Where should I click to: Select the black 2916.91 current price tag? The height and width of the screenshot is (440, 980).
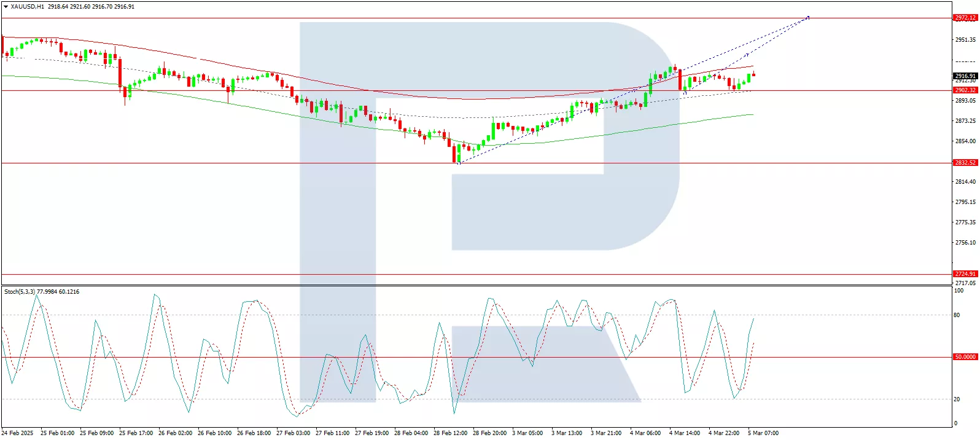click(965, 76)
